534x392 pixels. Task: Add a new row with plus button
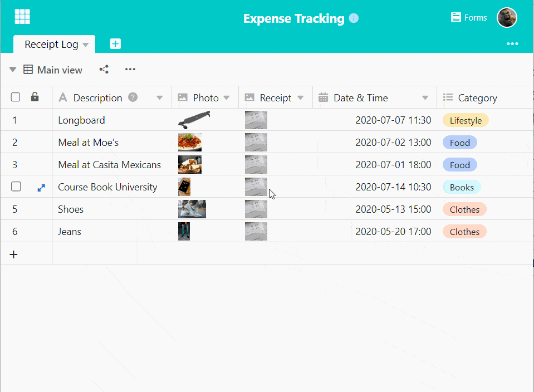(14, 254)
